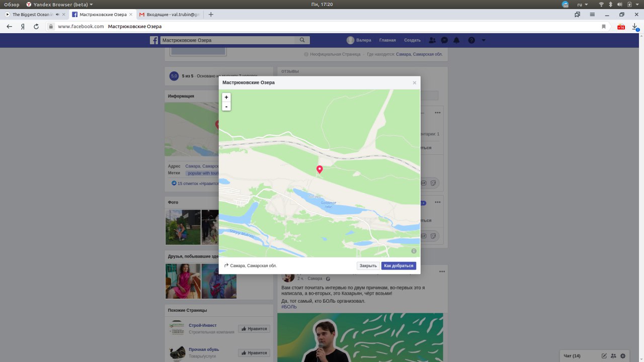Go back with the browser back arrow
Screen dimensions: 644x362
(9, 26)
